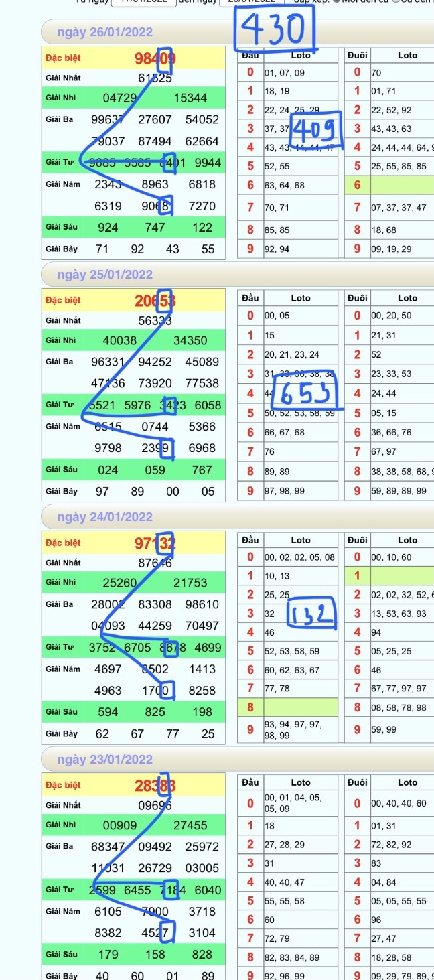Click the Đuôi loto cell "07, 37, 37, 47"
434x980 pixels.
(x=399, y=208)
